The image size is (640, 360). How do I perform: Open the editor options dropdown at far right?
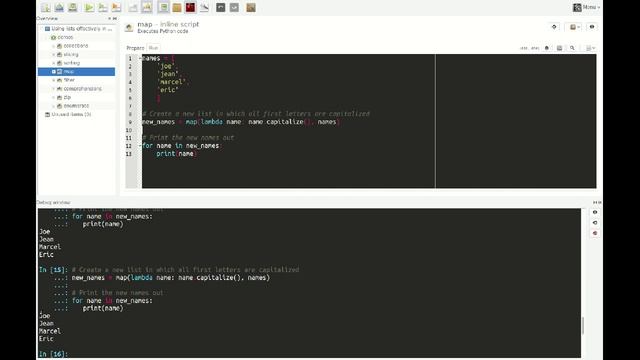(x=590, y=48)
